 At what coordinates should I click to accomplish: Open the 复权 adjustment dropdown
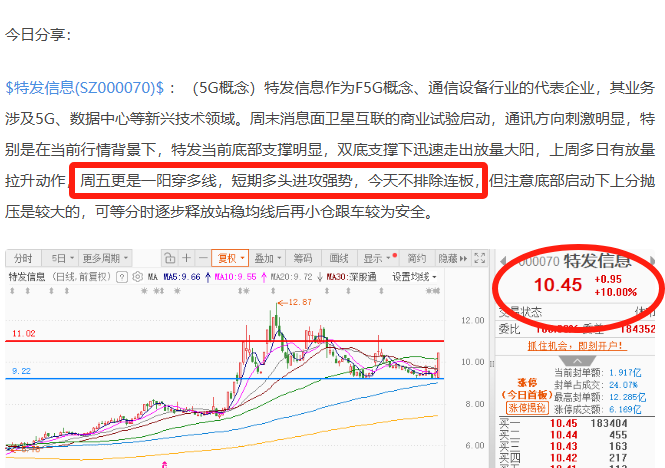[230, 258]
